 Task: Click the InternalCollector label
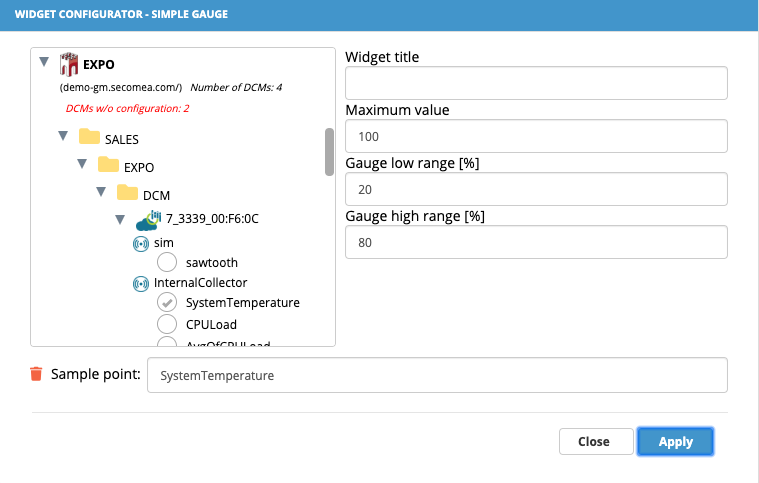[x=200, y=283]
